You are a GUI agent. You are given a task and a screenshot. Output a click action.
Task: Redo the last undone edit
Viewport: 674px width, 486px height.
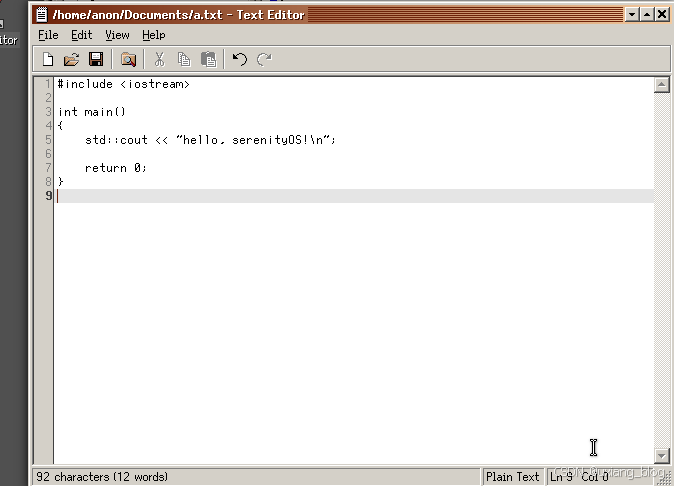click(x=264, y=59)
